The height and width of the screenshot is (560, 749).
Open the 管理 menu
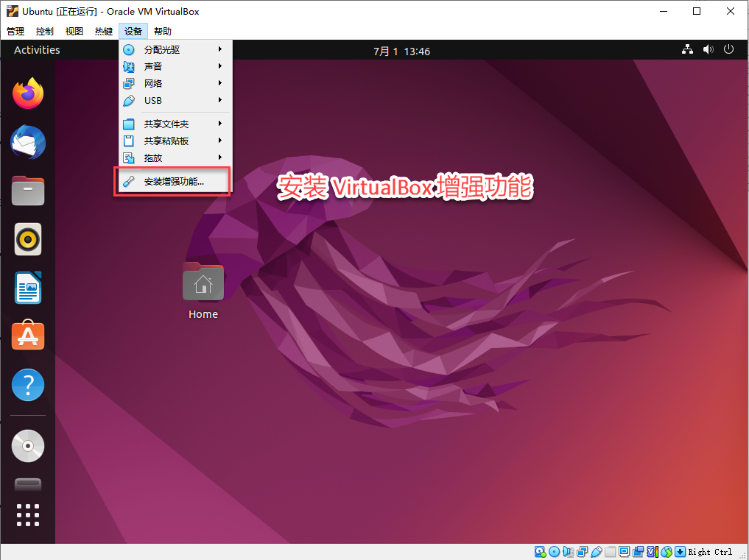[15, 31]
